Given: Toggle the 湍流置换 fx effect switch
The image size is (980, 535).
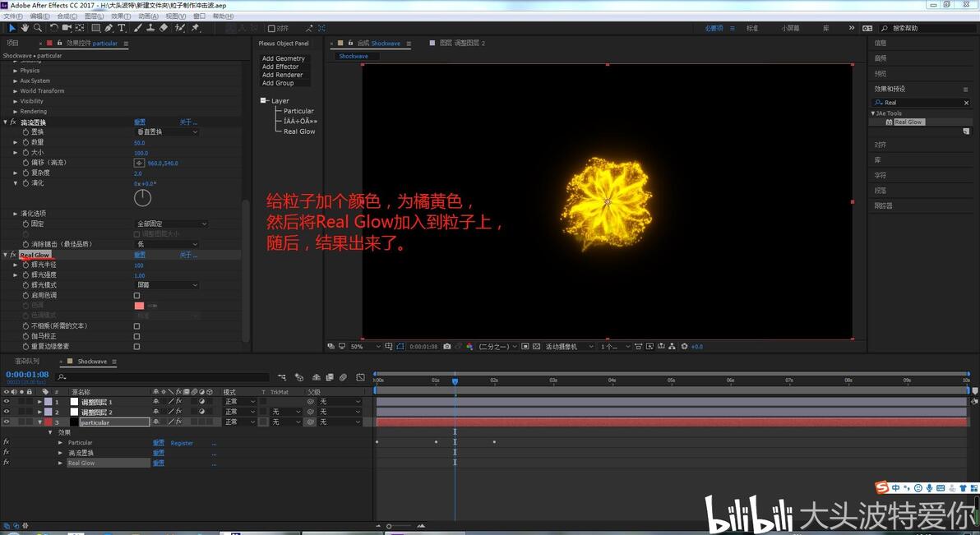Looking at the screenshot, I should point(12,122).
